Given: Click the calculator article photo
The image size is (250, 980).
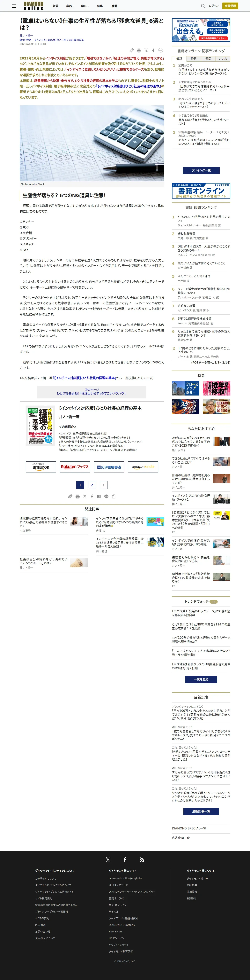Looking at the screenshot, I should pos(92,143).
